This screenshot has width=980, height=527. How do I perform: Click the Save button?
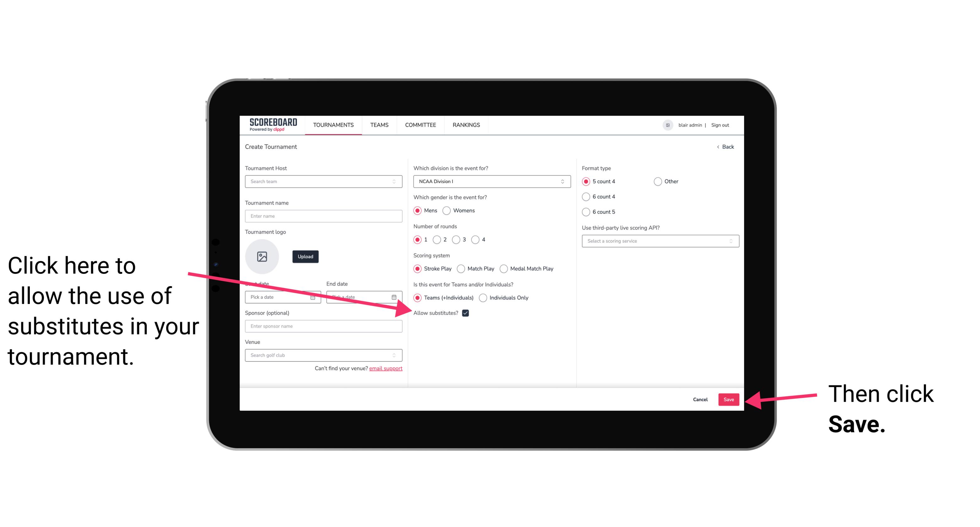coord(729,399)
